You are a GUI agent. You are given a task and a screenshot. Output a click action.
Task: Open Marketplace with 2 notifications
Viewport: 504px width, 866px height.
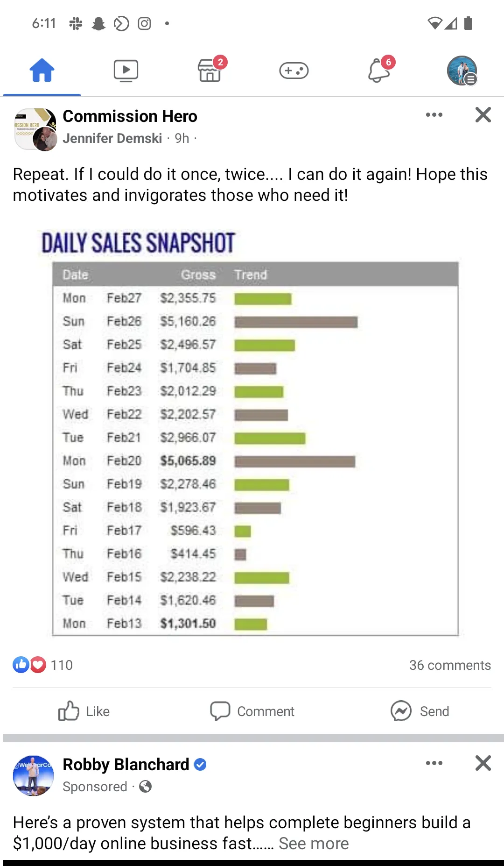[210, 71]
